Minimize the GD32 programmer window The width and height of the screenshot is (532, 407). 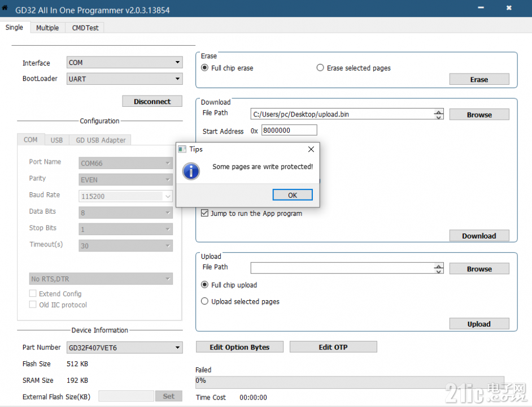click(x=481, y=7)
